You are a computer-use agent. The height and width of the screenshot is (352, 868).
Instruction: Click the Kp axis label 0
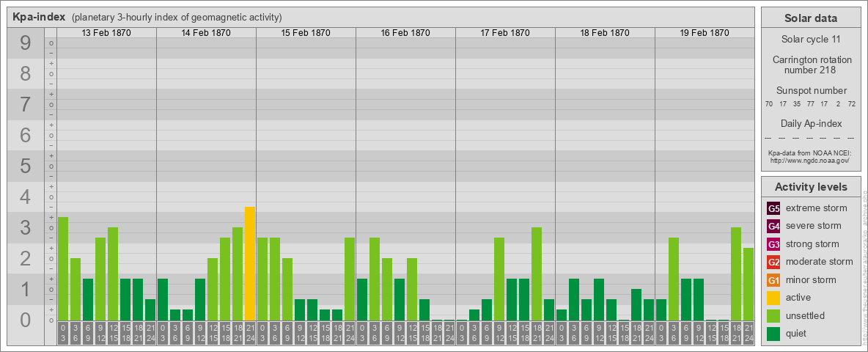pos(26,320)
